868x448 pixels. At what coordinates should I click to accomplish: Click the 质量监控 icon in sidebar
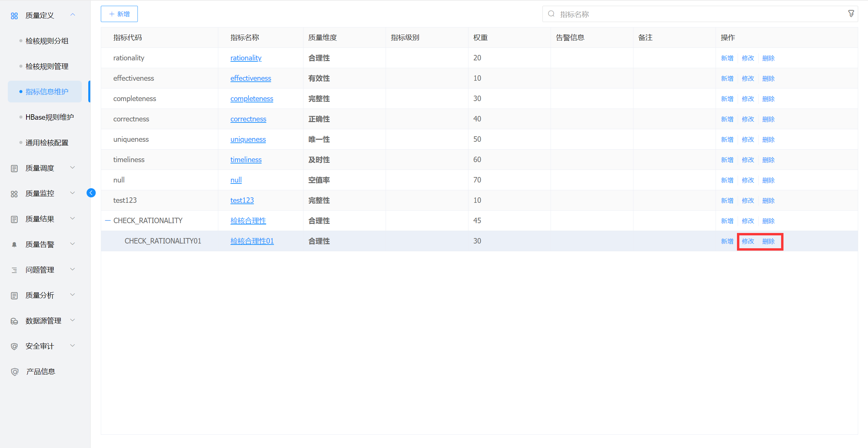14,194
